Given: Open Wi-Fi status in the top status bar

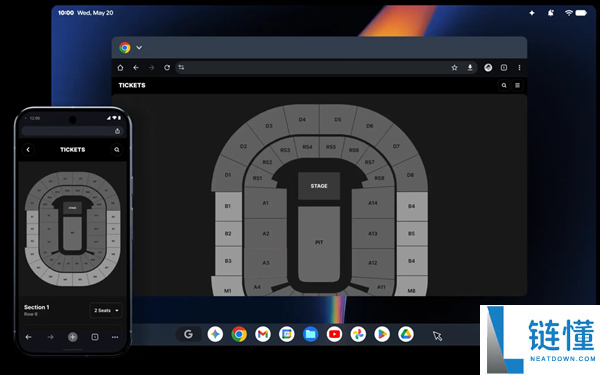Looking at the screenshot, I should pos(569,13).
